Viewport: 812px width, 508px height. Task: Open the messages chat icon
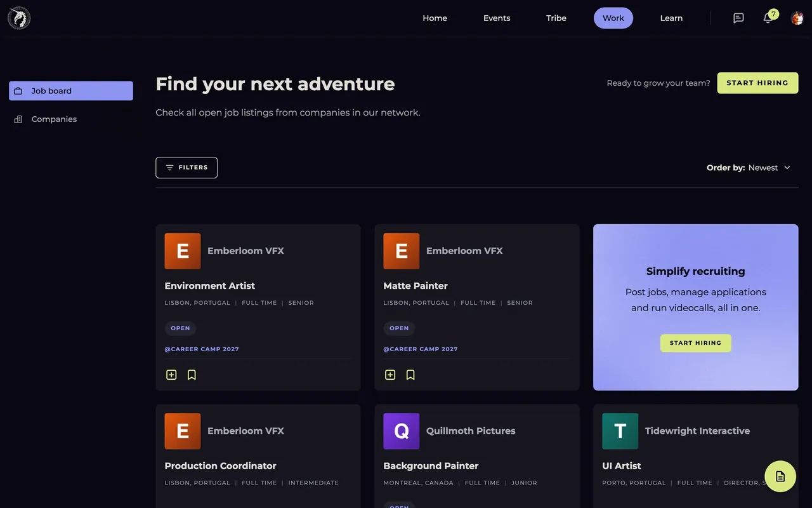click(x=738, y=18)
